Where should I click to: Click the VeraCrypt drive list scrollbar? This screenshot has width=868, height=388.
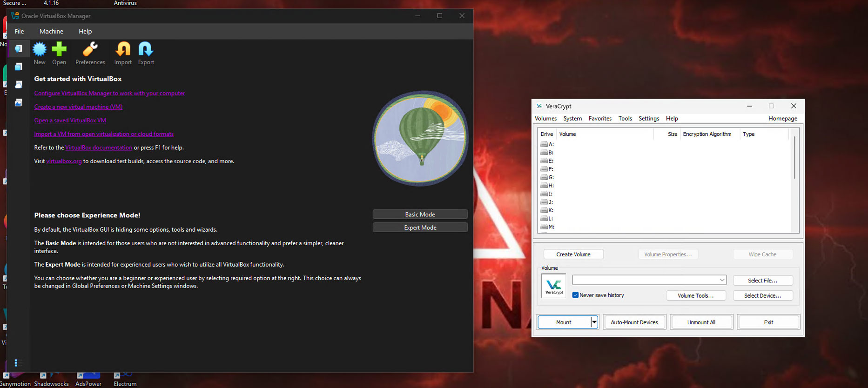(795, 157)
